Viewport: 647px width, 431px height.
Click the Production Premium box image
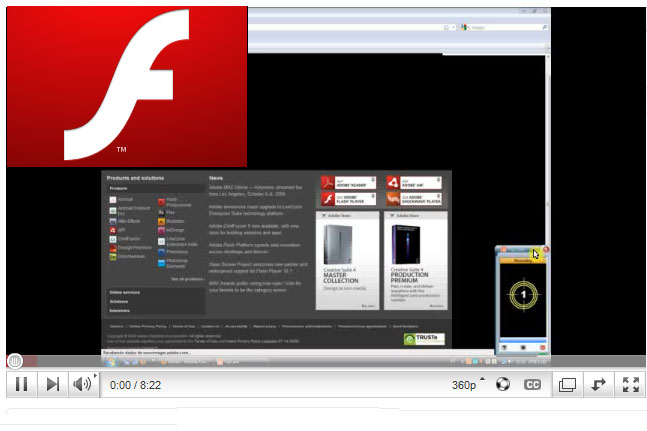tap(406, 245)
